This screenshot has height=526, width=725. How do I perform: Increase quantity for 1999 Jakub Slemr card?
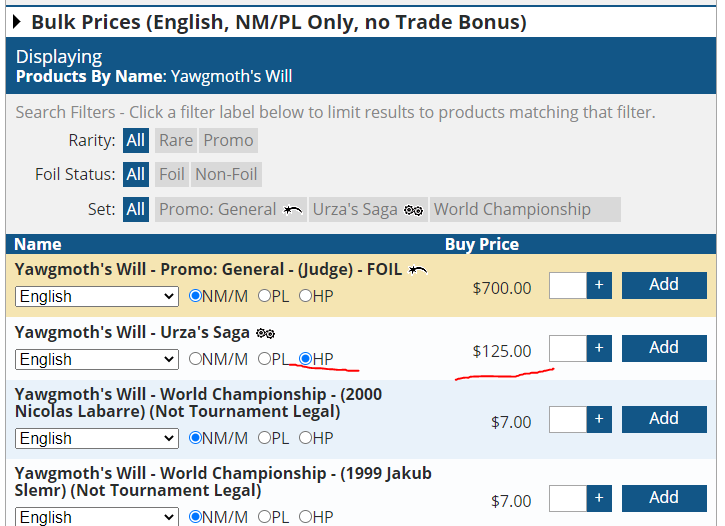click(599, 498)
